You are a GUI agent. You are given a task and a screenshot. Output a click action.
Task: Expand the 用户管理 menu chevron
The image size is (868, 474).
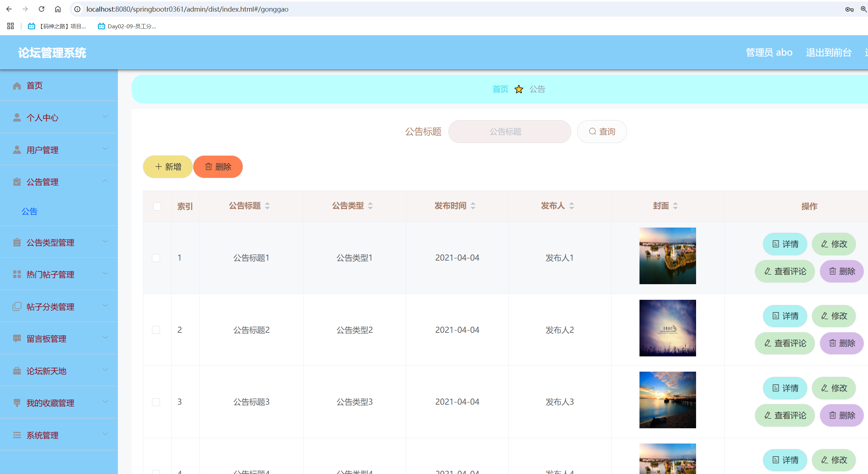pos(105,149)
